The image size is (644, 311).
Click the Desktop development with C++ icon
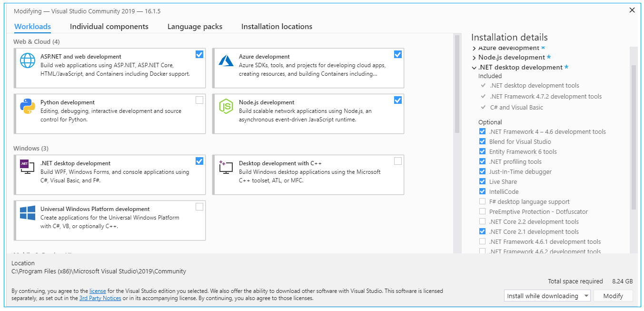point(226,167)
